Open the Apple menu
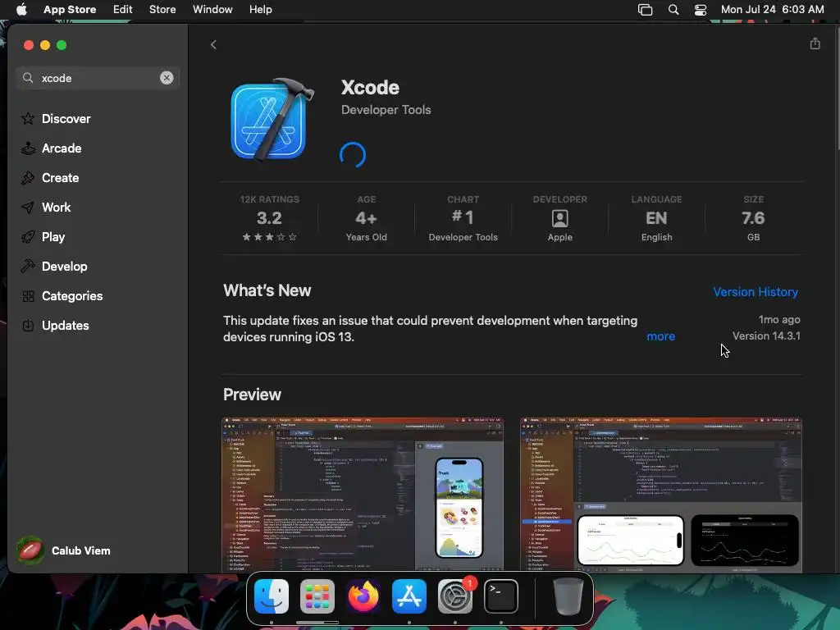 coord(21,10)
